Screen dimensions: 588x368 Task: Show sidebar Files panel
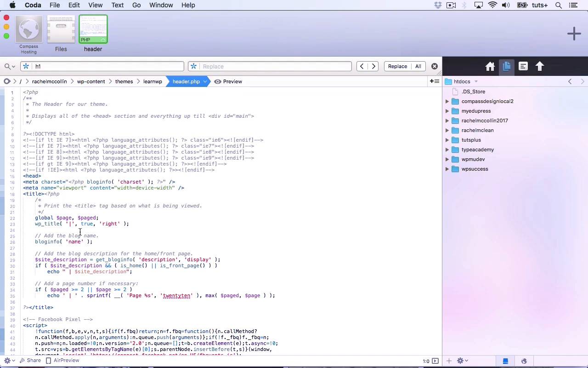[x=506, y=66]
